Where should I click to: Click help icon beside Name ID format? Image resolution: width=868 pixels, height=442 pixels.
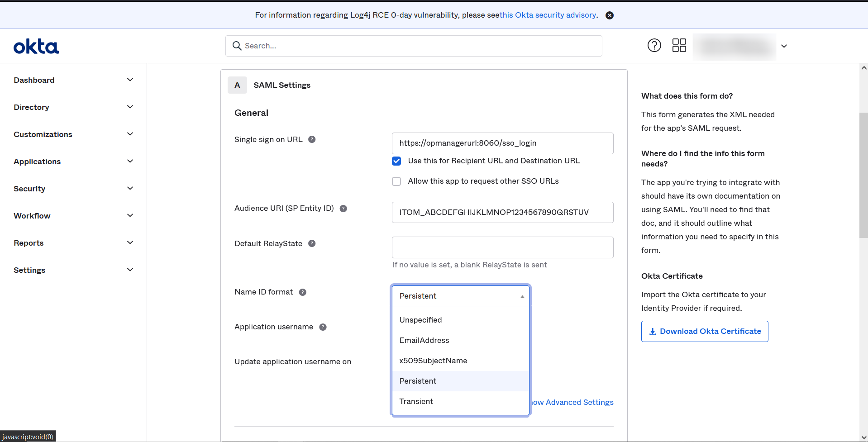tap(303, 292)
